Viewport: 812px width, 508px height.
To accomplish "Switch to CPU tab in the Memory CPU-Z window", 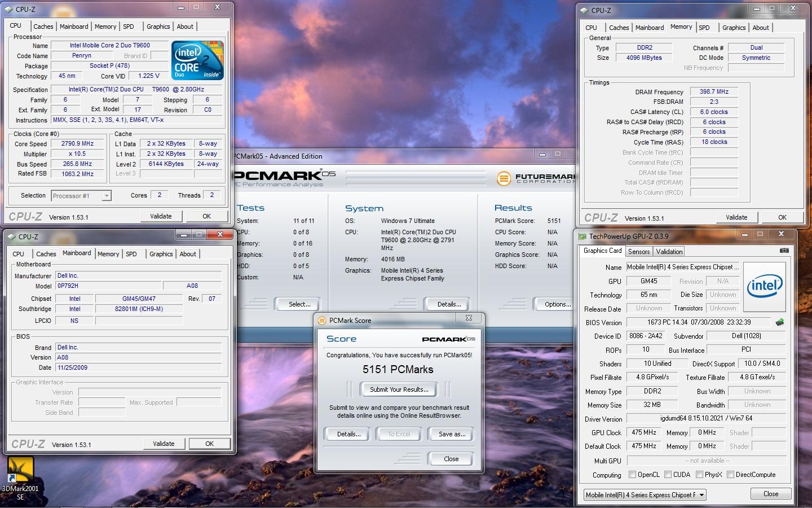I will 591,28.
